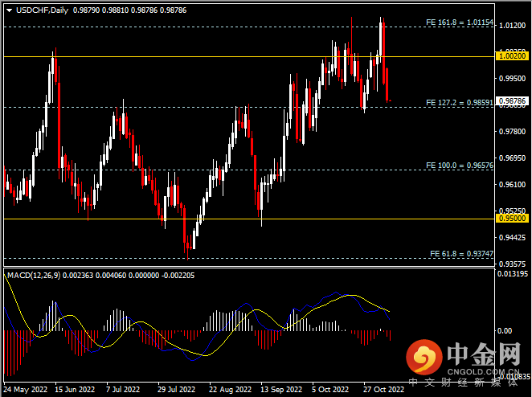532x397 pixels.
Task: Select the FE 127.2 = 0.98591 label
Action: coord(460,103)
